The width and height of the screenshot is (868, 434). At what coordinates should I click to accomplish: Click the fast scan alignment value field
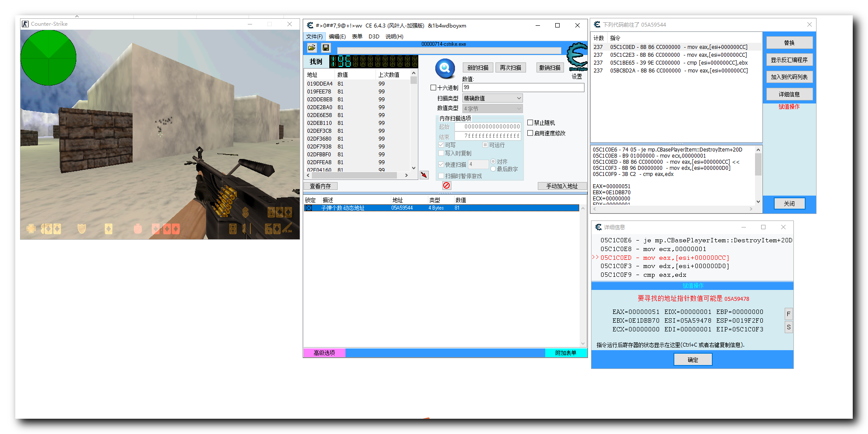[478, 164]
